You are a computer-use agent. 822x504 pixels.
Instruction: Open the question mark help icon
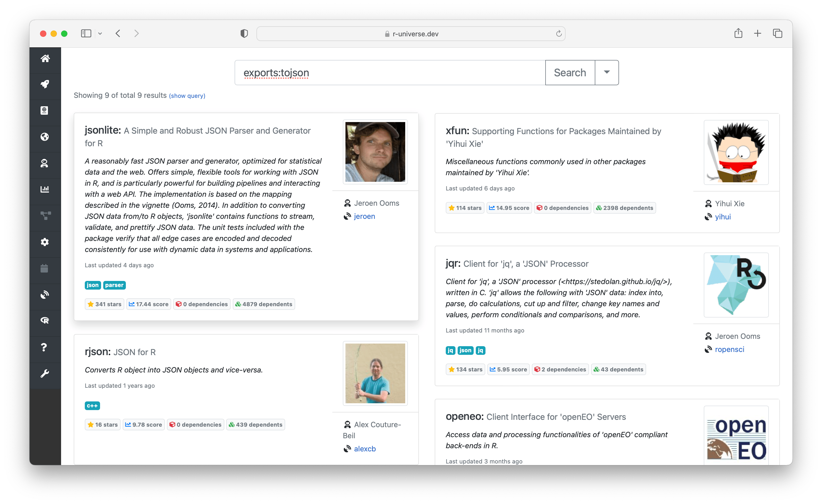44,347
